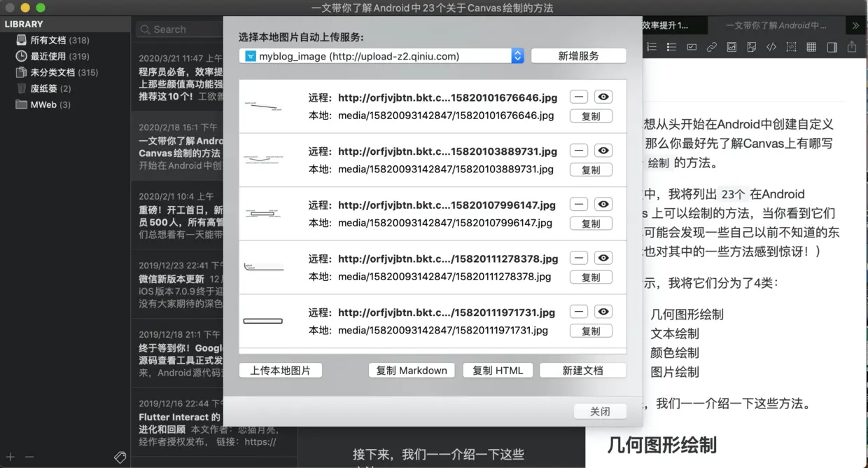Click 复制 for image 15820107996147.jpg

click(x=591, y=224)
